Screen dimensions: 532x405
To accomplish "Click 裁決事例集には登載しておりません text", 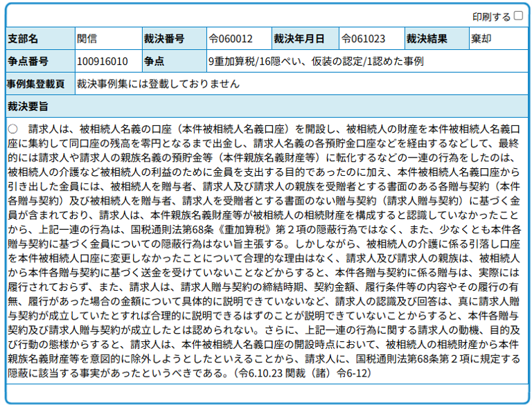I will 158,84.
